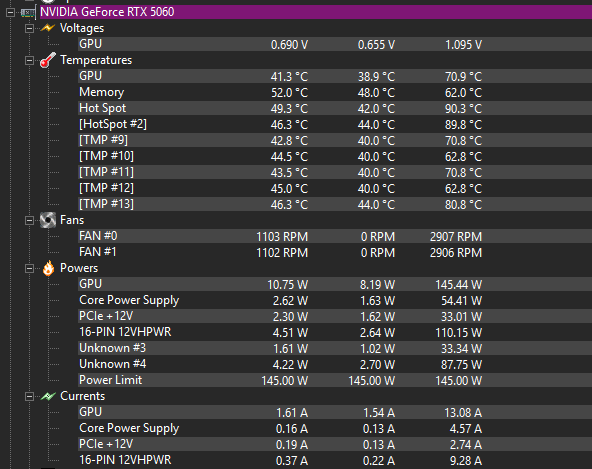The height and width of the screenshot is (469, 592).
Task: Collapse the NVIDIA GeForce RTX 5060 node
Action: pyautogui.click(x=11, y=12)
